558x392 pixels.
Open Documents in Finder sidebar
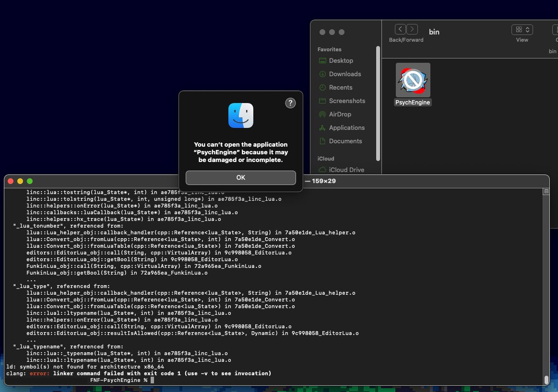[x=345, y=141]
